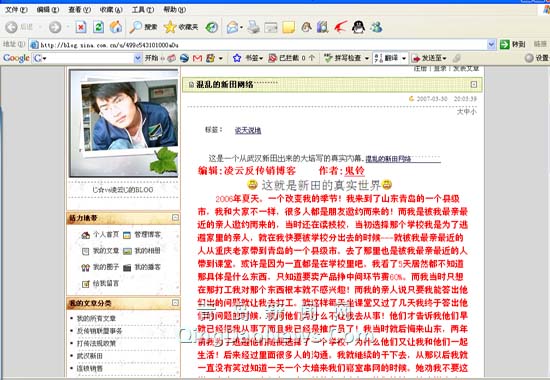The height and width of the screenshot is (380, 550).
Task: Open the 谈天说地 tag link
Action: pos(248,131)
